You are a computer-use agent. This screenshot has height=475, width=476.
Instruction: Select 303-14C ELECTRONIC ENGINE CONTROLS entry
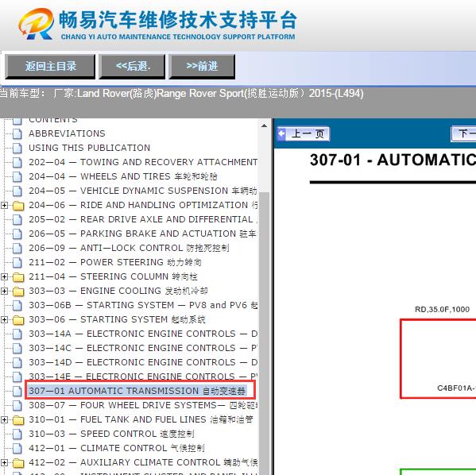(143, 348)
